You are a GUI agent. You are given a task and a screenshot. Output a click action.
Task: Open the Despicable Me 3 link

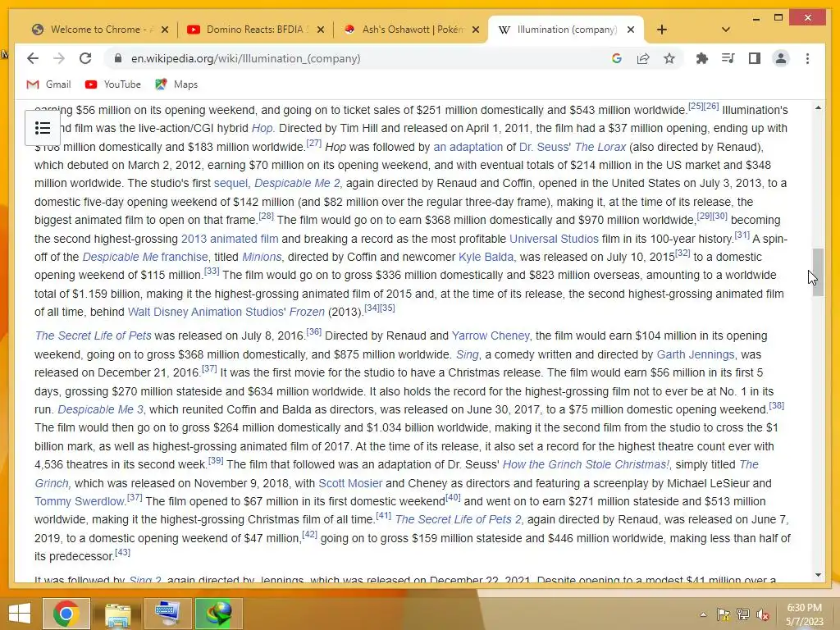coord(100,410)
